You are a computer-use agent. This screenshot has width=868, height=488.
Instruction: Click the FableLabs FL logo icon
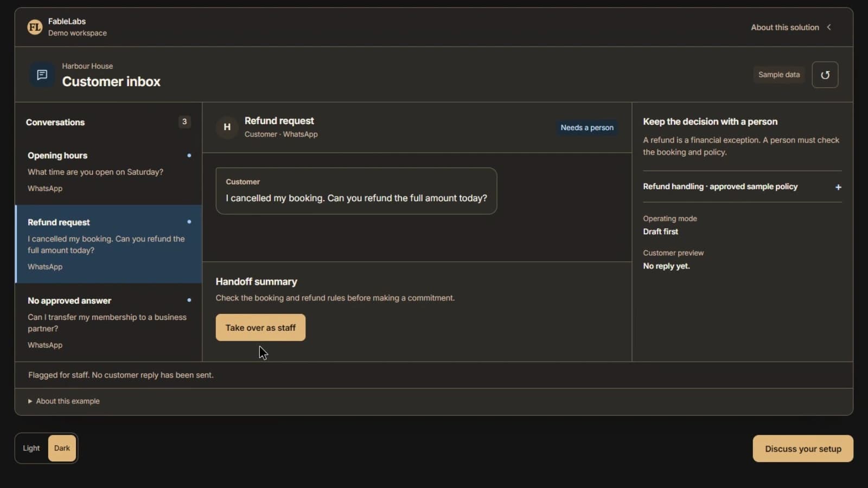point(35,27)
